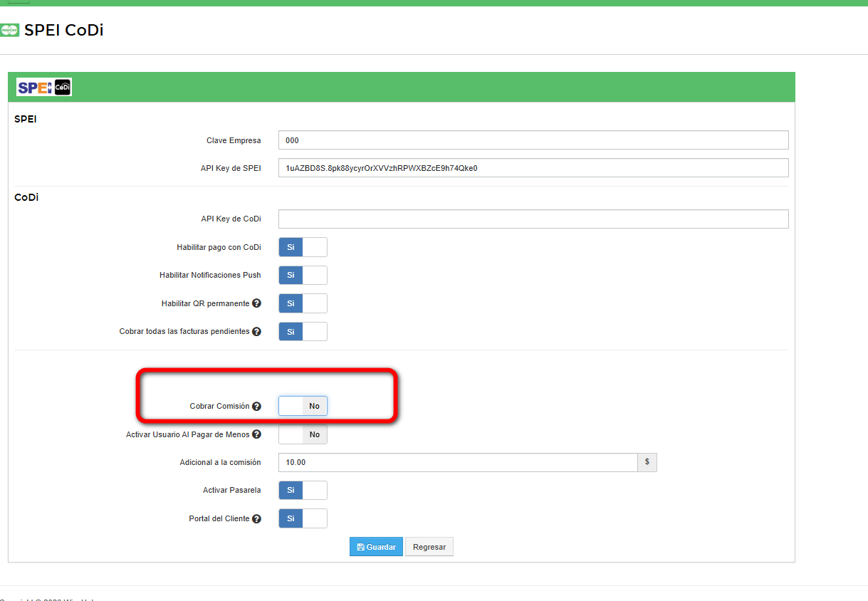Toggle Habilitar QR permanente switch
868x601 pixels.
click(x=303, y=303)
